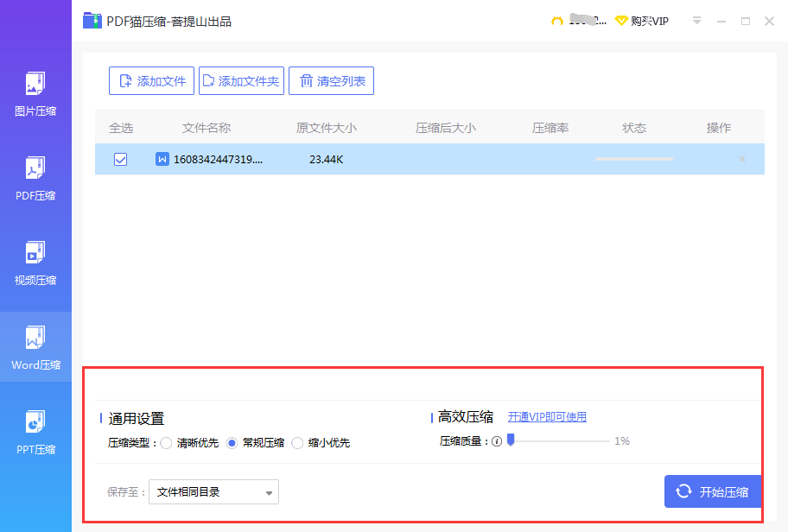The width and height of the screenshot is (788, 532).
Task: Click the 购买VIP button in title bar
Action: coord(642,21)
